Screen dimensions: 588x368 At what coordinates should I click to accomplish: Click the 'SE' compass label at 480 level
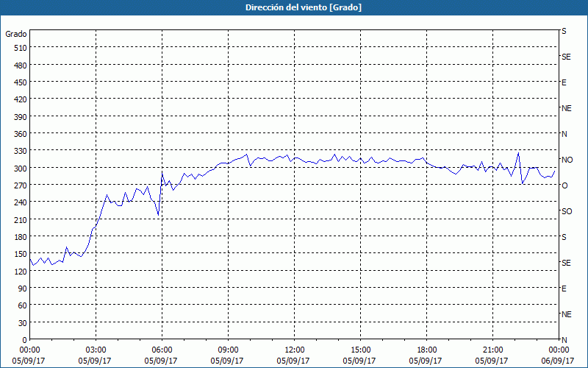point(566,57)
